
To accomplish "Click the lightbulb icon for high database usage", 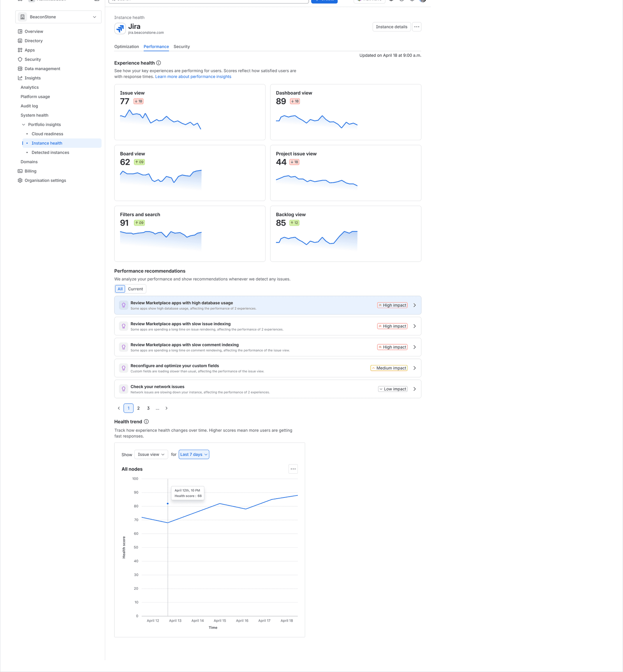I will [123, 305].
